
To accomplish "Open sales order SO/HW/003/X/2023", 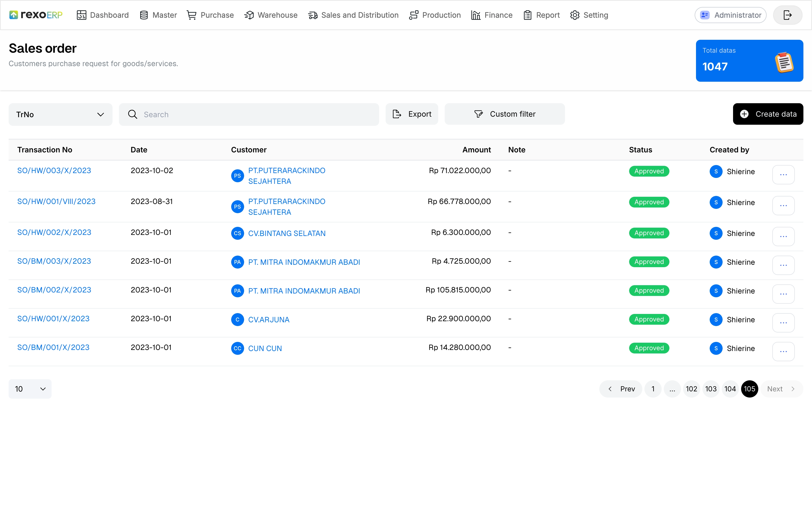I will (x=54, y=171).
